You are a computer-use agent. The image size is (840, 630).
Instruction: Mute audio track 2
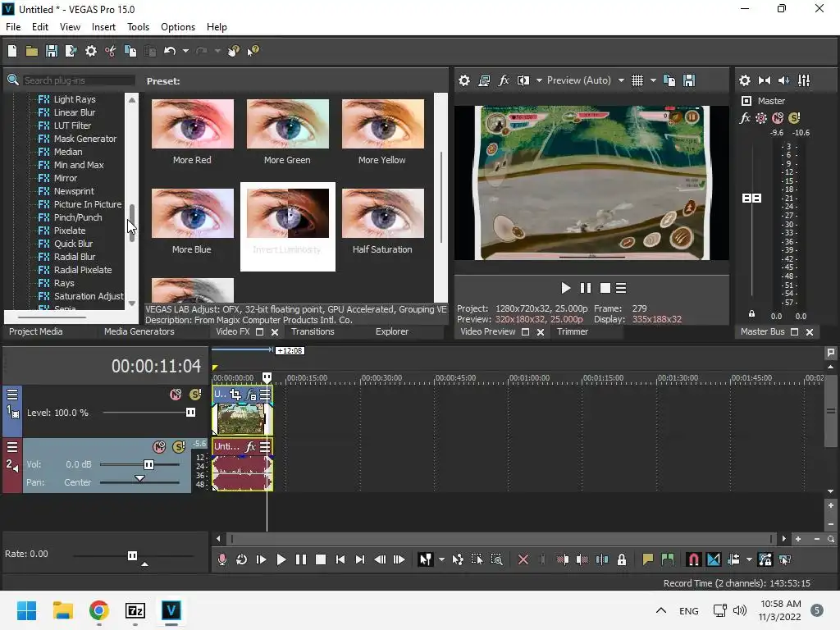pos(159,447)
